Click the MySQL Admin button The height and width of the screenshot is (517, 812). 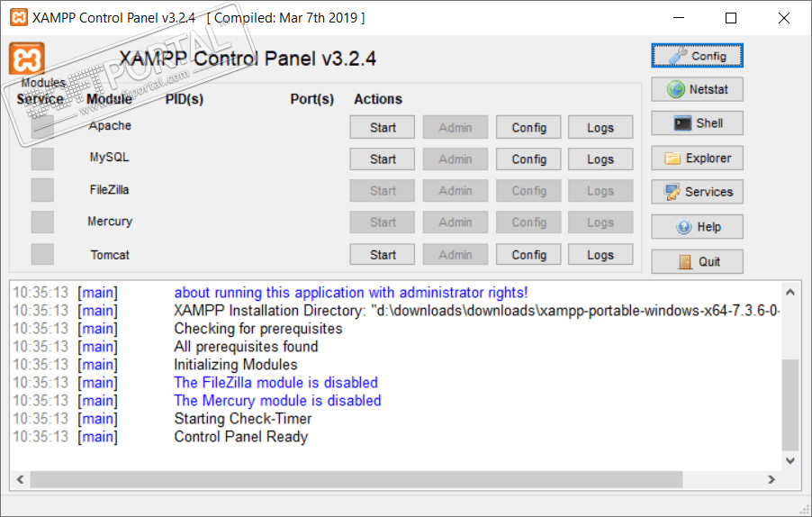click(x=456, y=159)
